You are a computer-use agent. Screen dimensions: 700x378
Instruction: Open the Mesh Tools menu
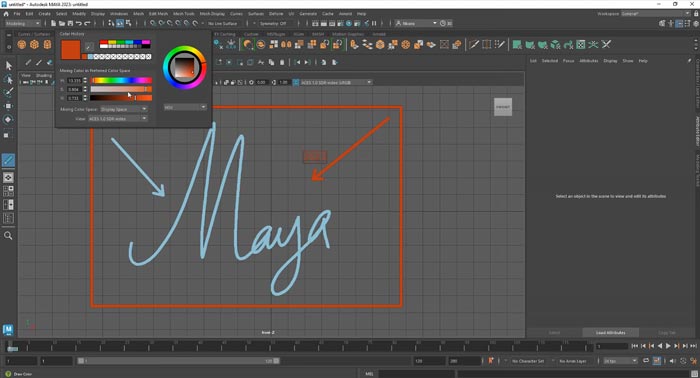pos(183,14)
